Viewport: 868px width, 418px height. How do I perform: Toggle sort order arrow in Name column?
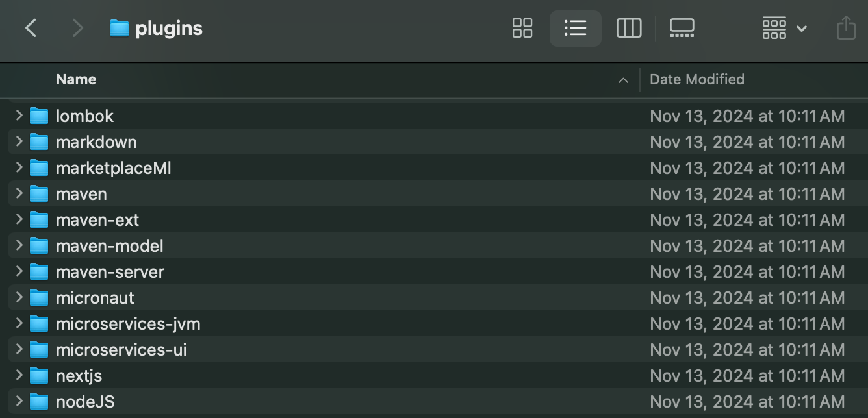tap(623, 80)
